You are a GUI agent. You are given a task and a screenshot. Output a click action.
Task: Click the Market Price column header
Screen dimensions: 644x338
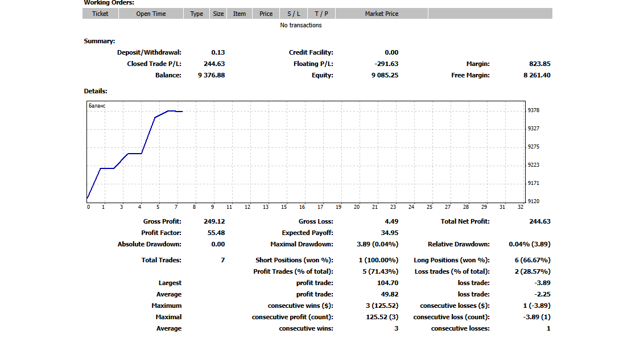(382, 14)
